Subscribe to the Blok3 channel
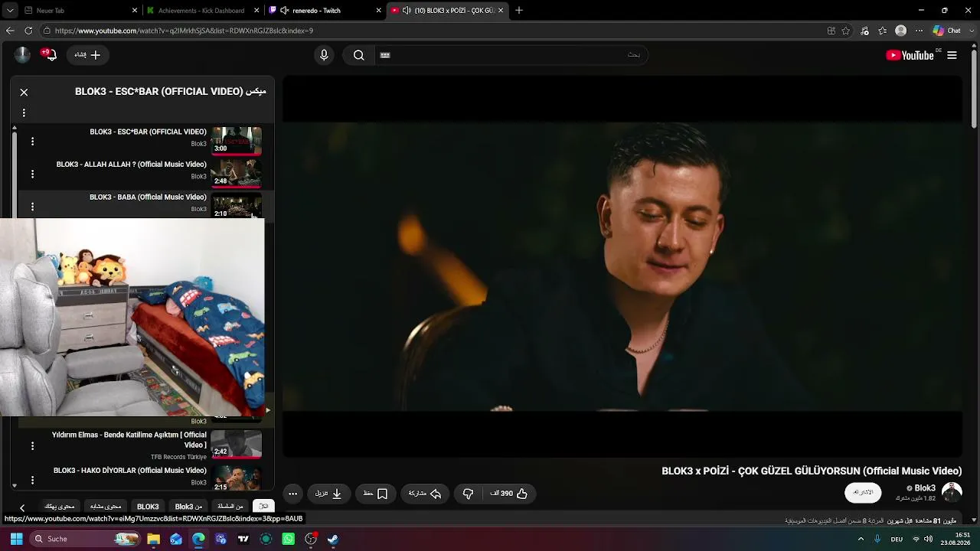The height and width of the screenshot is (551, 980). [x=863, y=492]
